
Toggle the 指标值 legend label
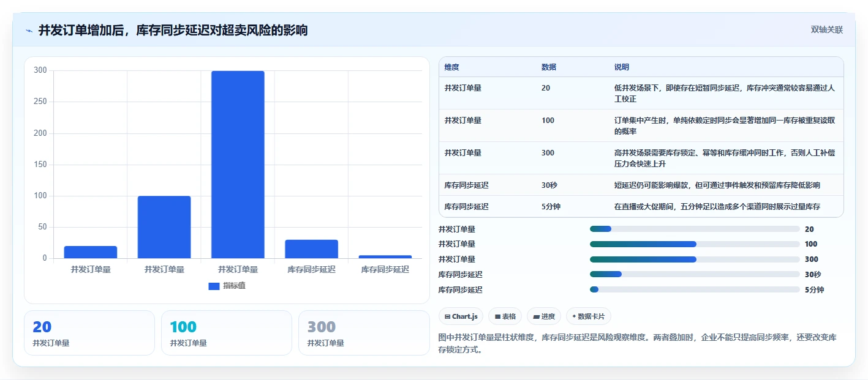click(235, 286)
